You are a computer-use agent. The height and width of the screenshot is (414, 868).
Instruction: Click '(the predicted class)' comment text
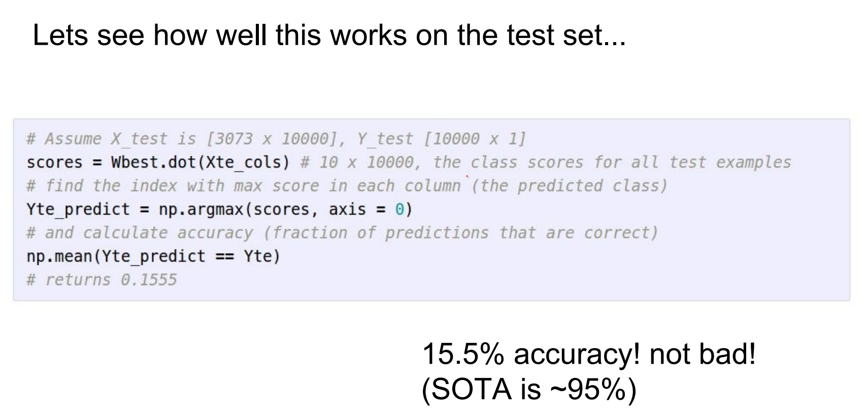coord(569,186)
